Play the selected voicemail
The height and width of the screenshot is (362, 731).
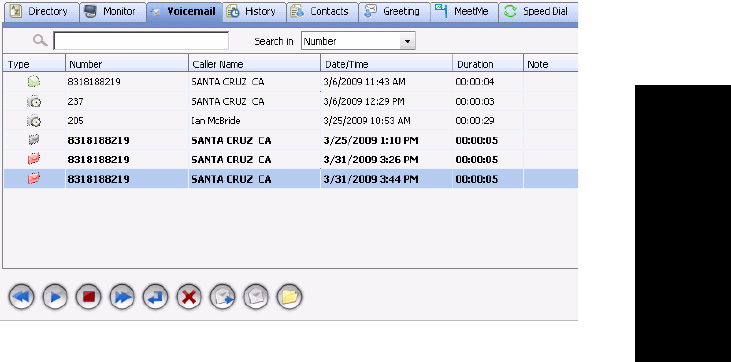55,297
